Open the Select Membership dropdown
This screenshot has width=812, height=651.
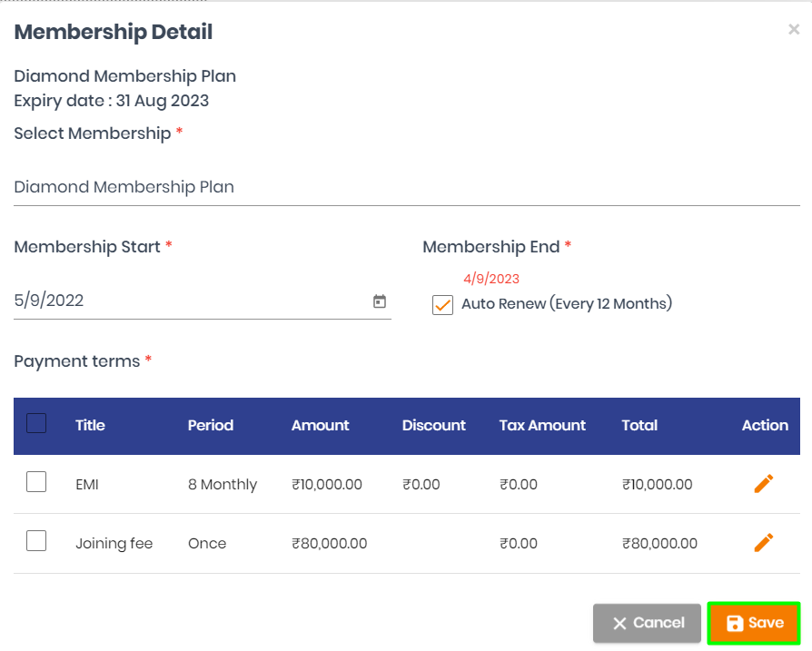[x=407, y=187]
